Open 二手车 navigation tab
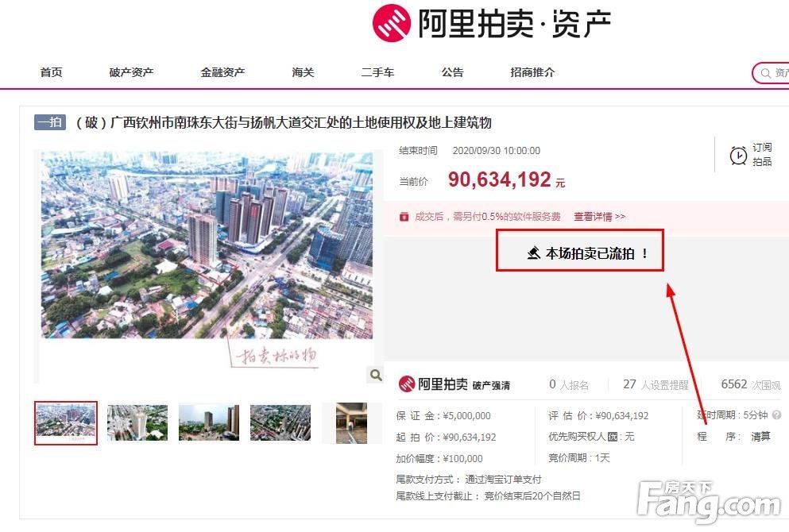 pos(377,72)
